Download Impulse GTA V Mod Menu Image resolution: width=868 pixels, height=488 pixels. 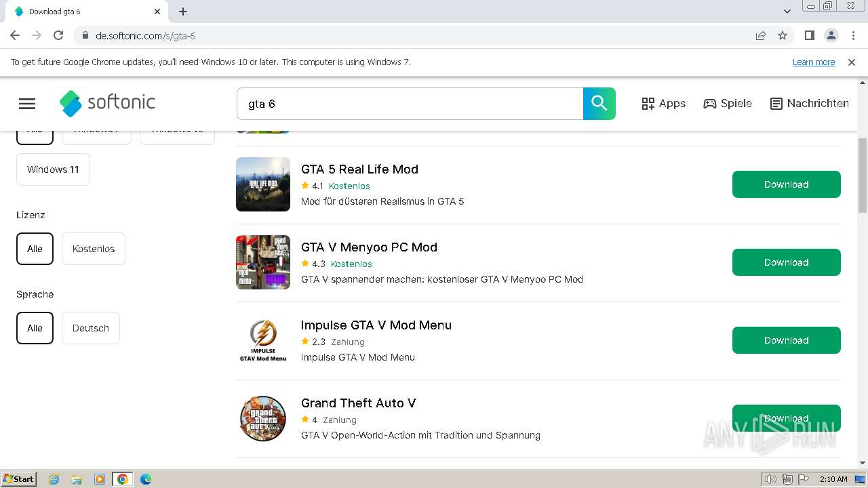tap(787, 340)
